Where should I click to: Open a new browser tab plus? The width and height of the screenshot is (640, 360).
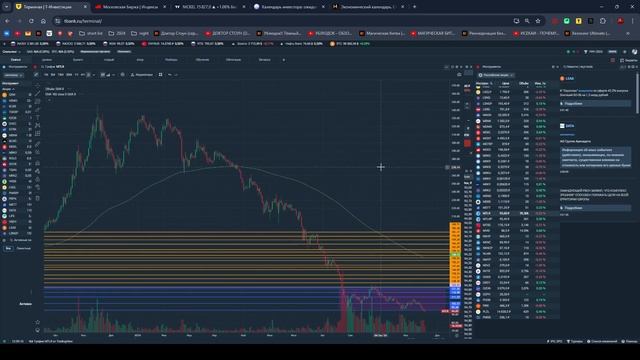[x=414, y=7]
